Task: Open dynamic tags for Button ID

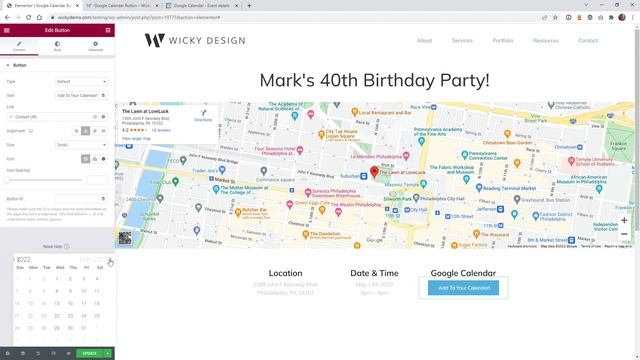Action: tap(104, 199)
